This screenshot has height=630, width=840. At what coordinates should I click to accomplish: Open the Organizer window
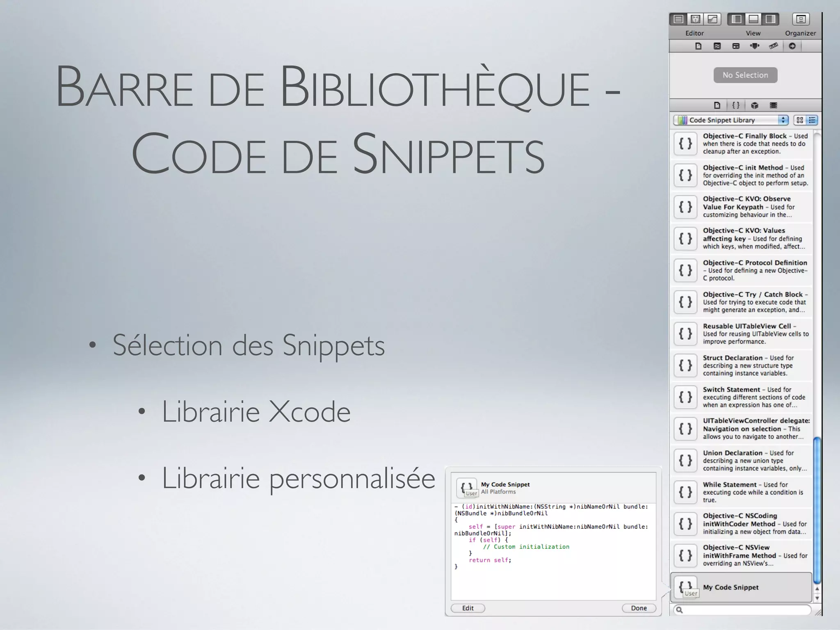(801, 19)
